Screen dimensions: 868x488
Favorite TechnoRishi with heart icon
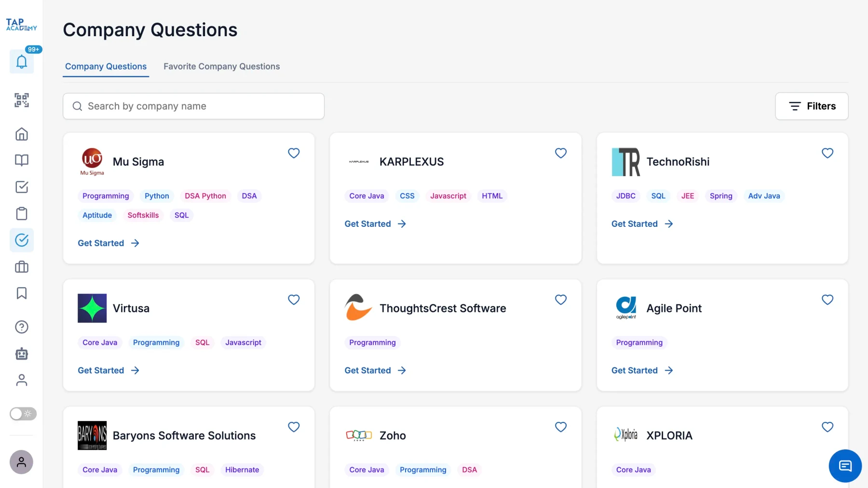pyautogui.click(x=827, y=153)
